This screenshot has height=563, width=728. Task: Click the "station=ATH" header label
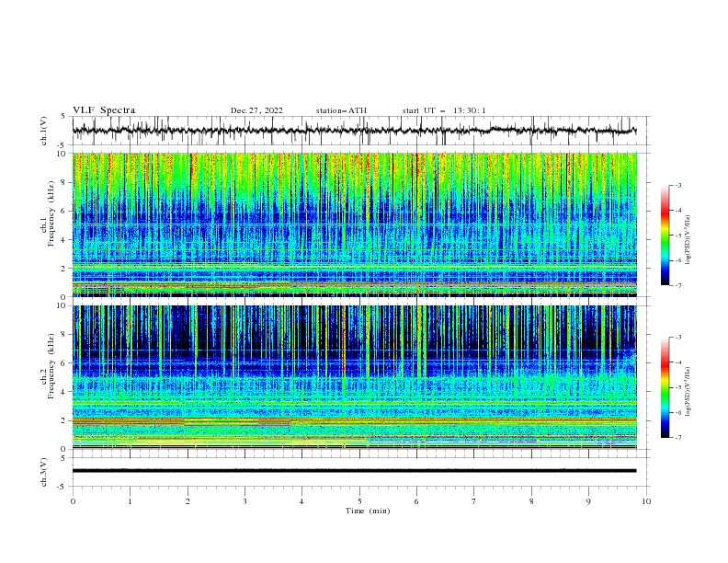point(341,110)
